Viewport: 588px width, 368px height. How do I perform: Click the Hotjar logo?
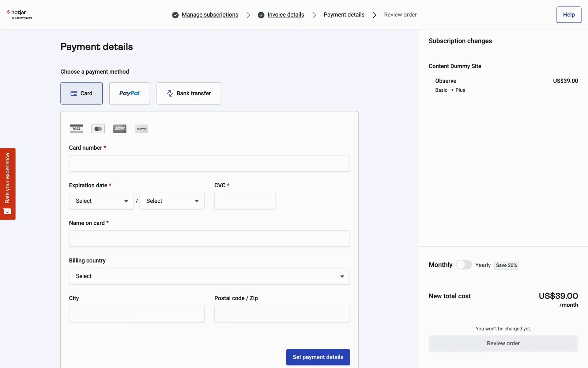coord(19,14)
